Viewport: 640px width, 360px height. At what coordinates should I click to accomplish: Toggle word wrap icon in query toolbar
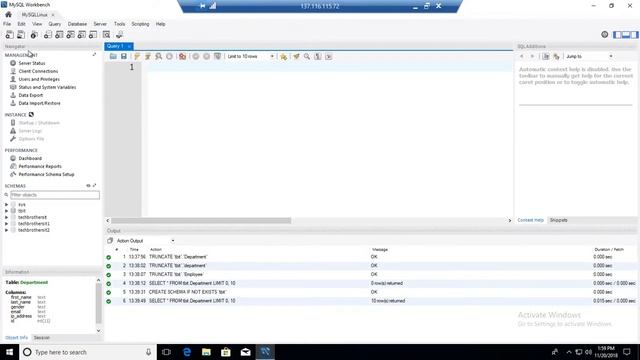pyautogui.click(x=329, y=56)
